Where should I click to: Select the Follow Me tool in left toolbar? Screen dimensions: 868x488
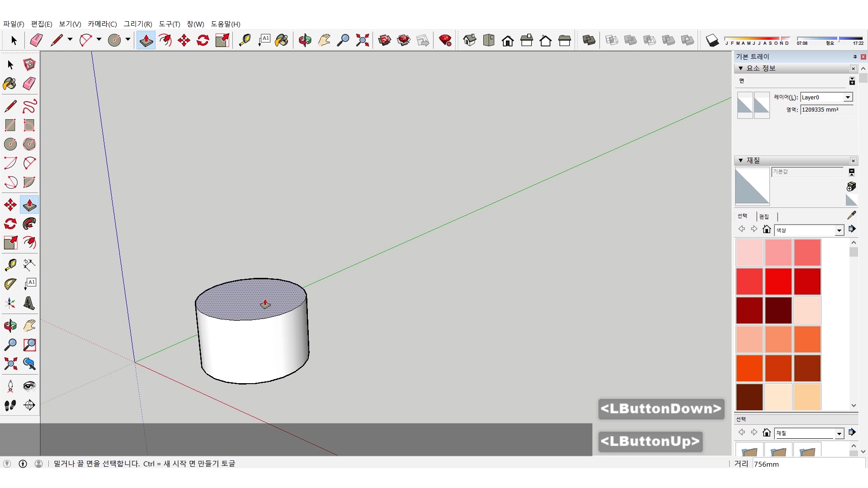[x=29, y=224]
